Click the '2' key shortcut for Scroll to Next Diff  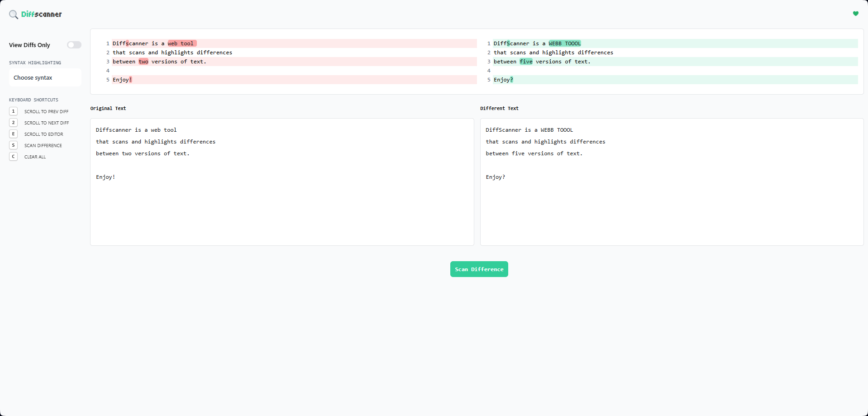(x=14, y=123)
